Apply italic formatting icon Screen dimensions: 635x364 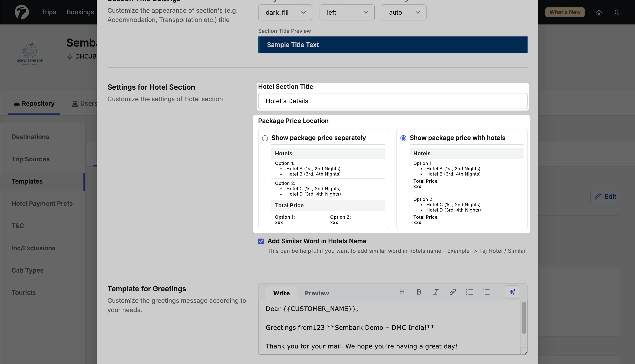[x=436, y=292]
